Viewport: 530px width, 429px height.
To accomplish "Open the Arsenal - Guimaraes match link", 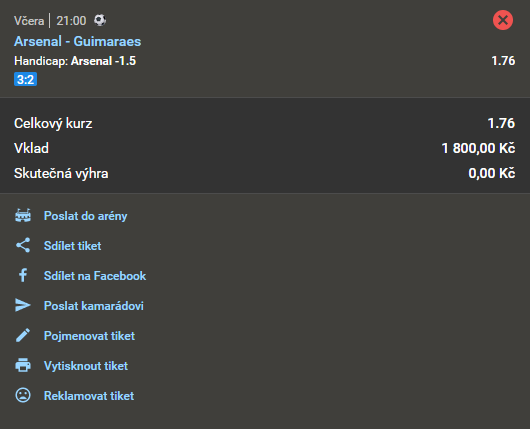I will click(77, 41).
